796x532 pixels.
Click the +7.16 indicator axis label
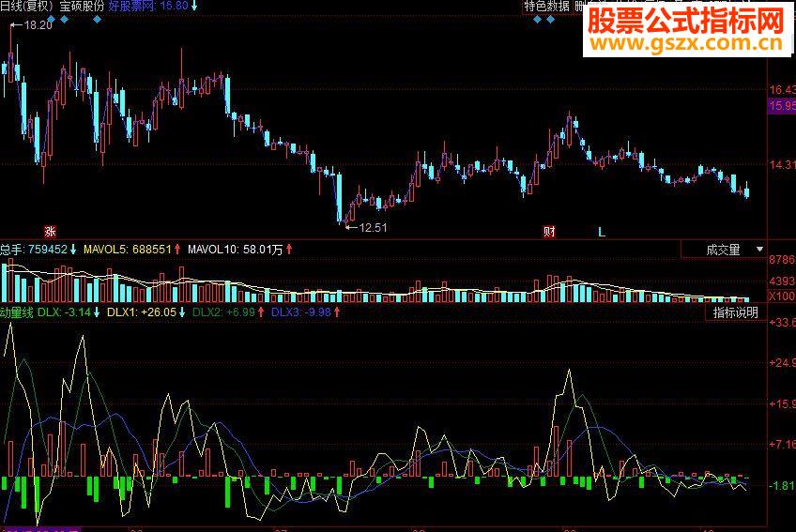point(782,445)
